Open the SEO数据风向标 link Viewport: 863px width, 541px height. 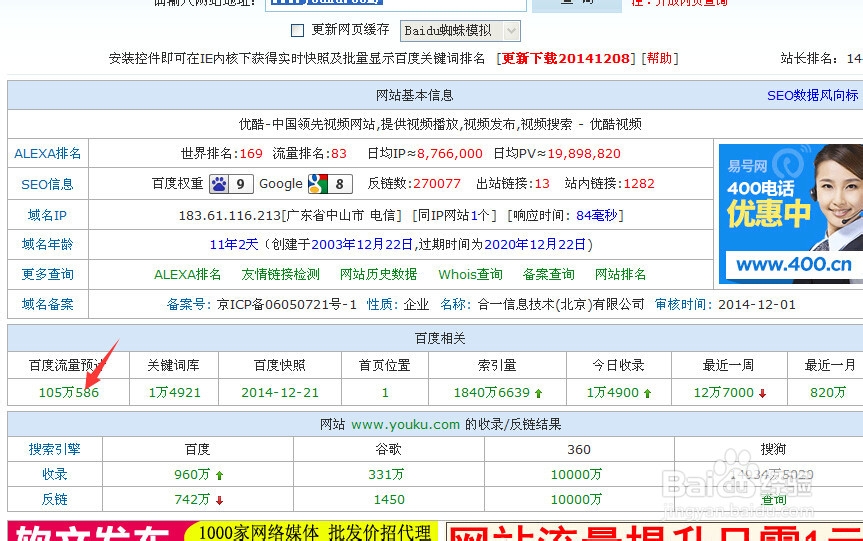click(x=812, y=95)
